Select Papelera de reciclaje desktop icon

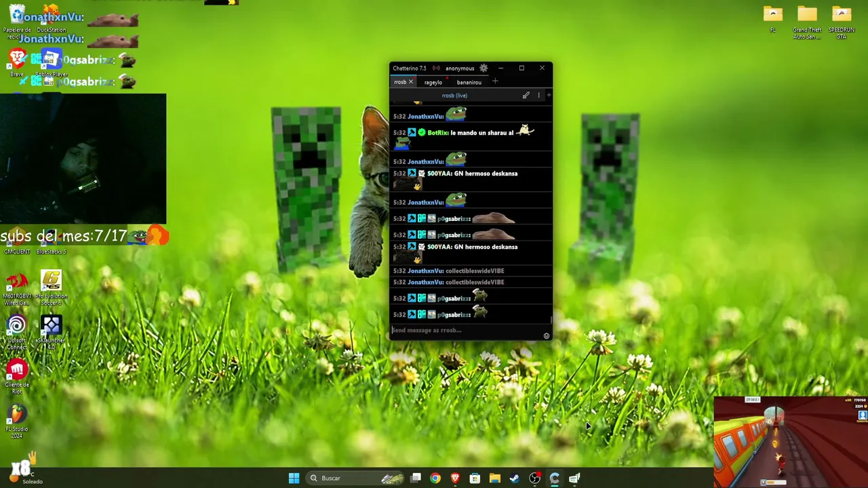click(17, 22)
